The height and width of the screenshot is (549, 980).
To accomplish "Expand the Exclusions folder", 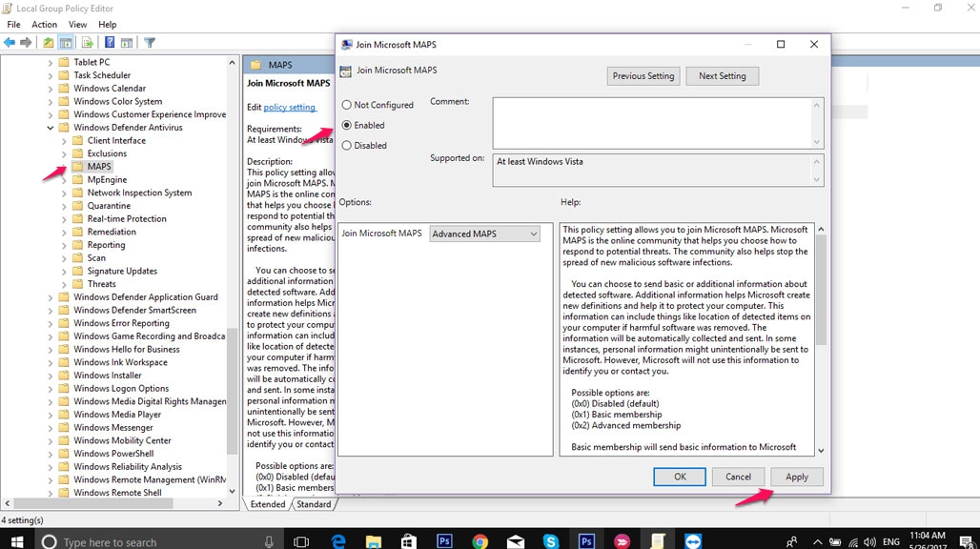I will click(x=64, y=153).
